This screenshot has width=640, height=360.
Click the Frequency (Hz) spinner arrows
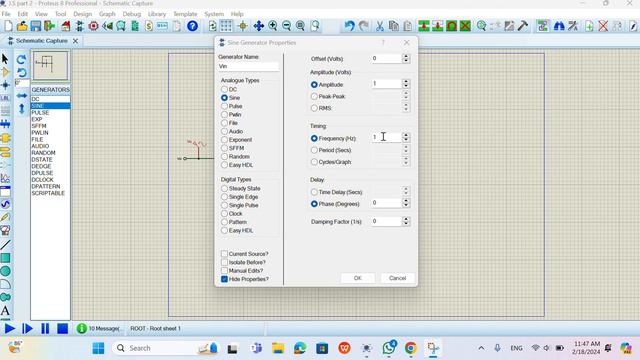[x=406, y=138]
